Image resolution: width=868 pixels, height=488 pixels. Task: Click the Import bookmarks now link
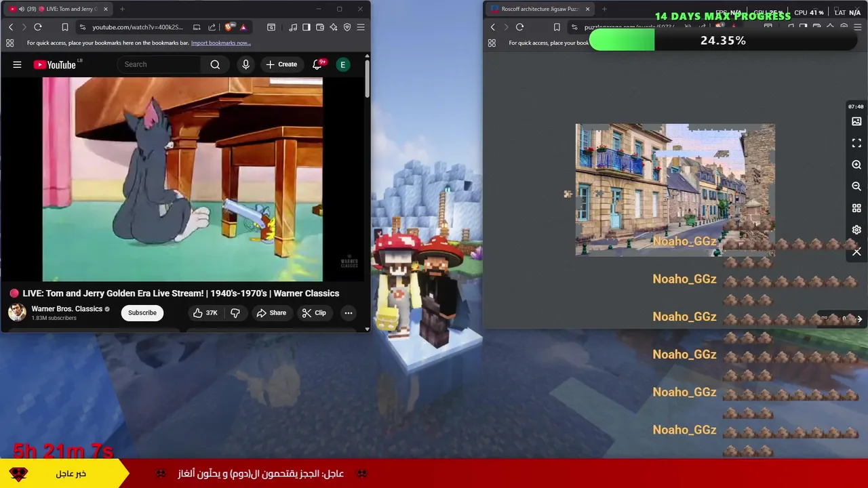pos(221,43)
